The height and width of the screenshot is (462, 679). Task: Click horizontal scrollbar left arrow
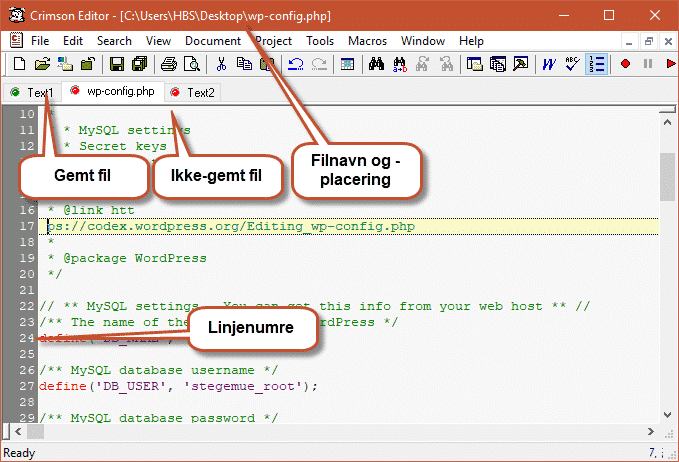[18, 431]
